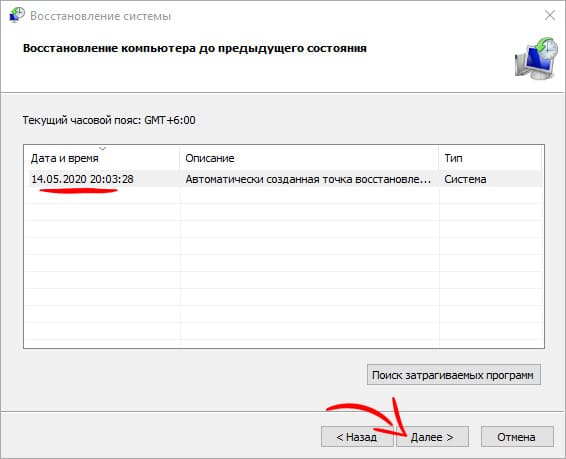Select the Автоматически созданная точка description cell
The width and height of the screenshot is (566, 459).
tap(308, 179)
